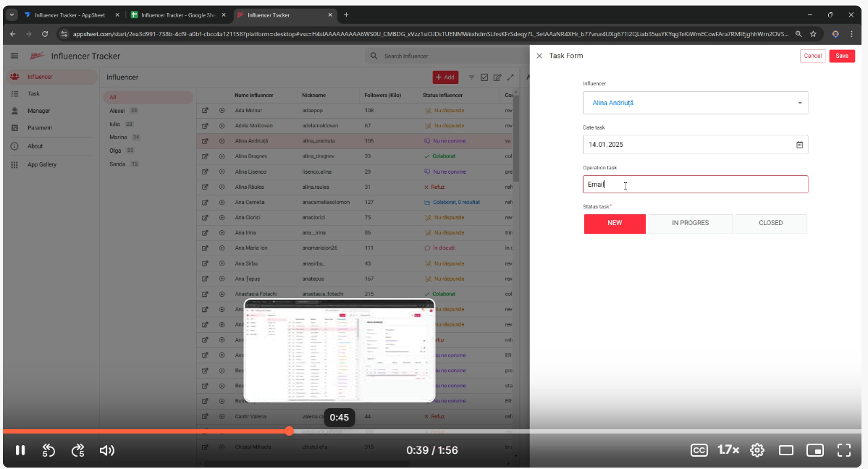Seek on the video progress bar
This screenshot has width=868, height=469.
pos(431,431)
